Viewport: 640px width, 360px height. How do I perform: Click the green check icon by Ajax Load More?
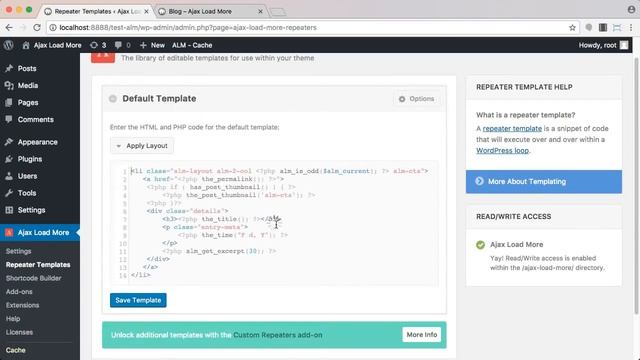(480, 245)
